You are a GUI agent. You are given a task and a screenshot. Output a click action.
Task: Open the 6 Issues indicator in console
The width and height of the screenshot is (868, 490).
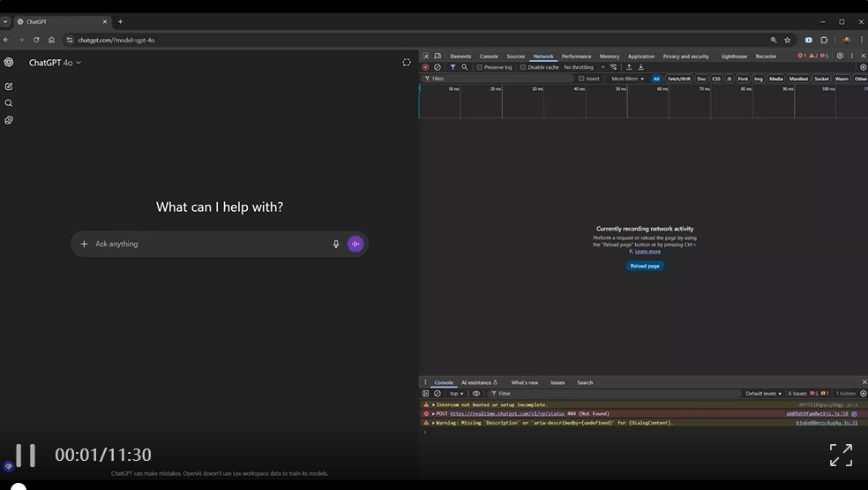tap(808, 394)
